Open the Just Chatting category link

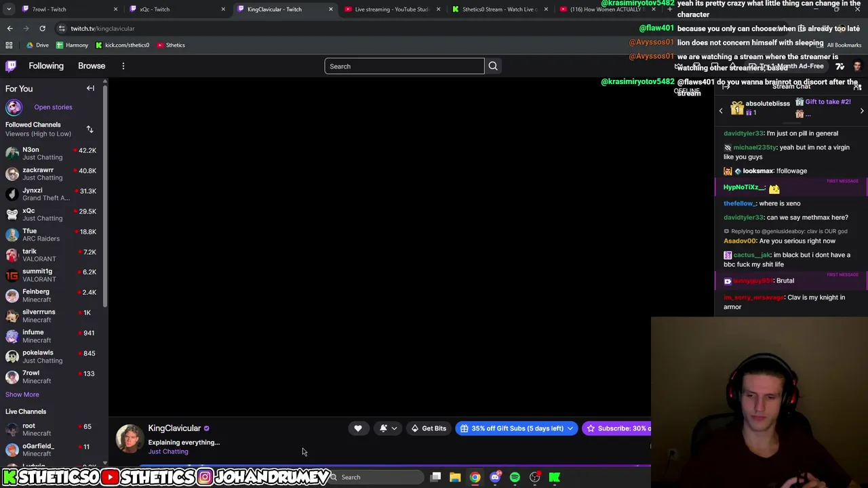click(x=168, y=451)
